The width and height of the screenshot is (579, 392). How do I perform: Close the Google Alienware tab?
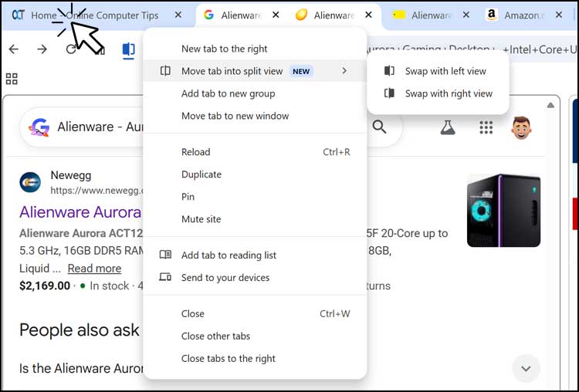pyautogui.click(x=276, y=15)
